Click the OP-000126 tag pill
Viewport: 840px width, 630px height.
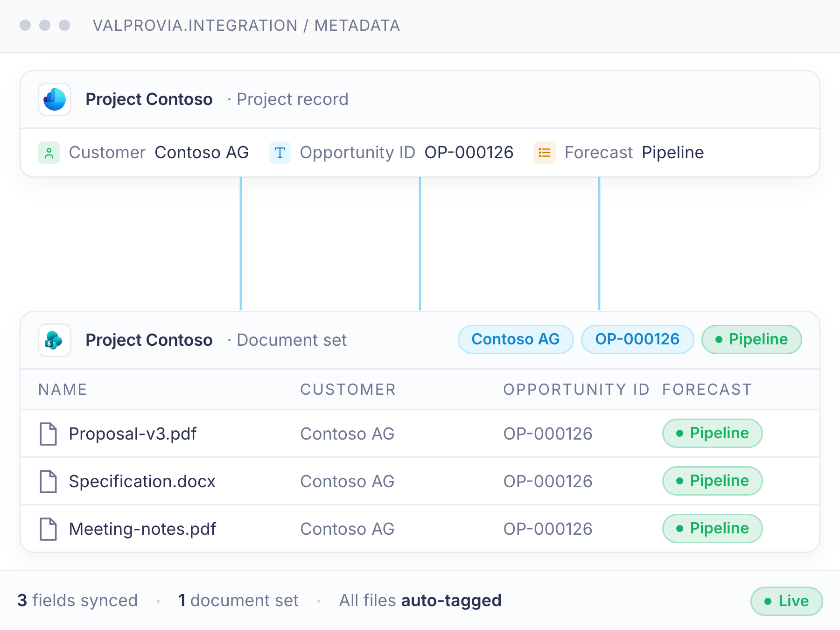[637, 339]
